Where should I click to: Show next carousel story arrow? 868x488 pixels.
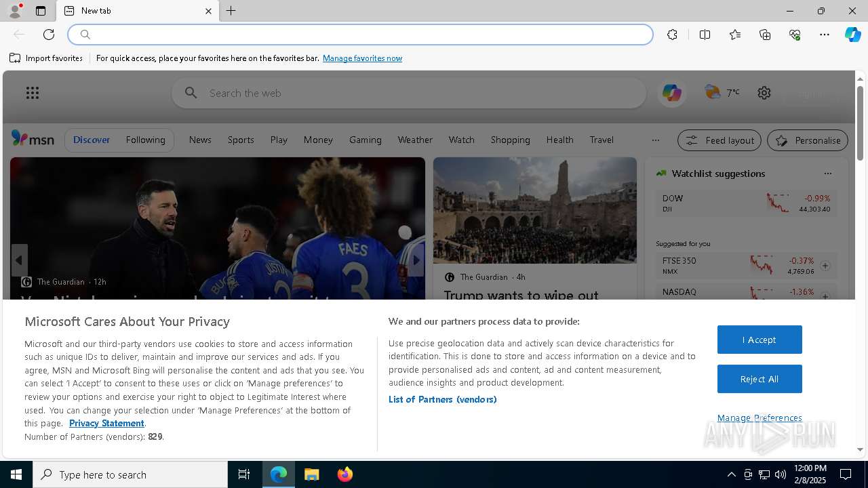(416, 260)
